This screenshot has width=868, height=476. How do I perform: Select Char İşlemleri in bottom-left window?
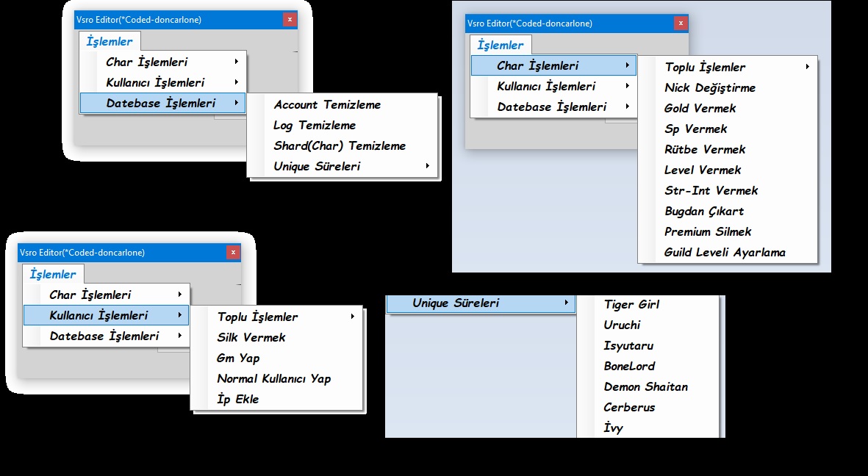(x=107, y=295)
